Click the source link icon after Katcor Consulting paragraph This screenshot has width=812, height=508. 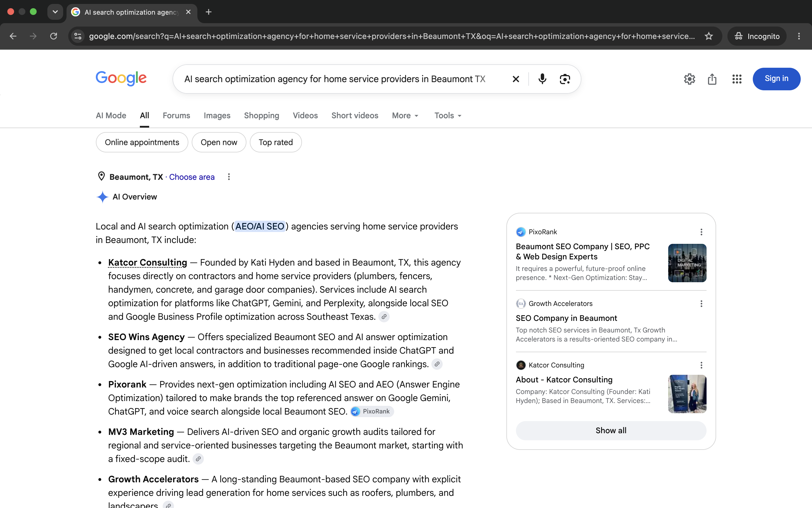point(384,316)
